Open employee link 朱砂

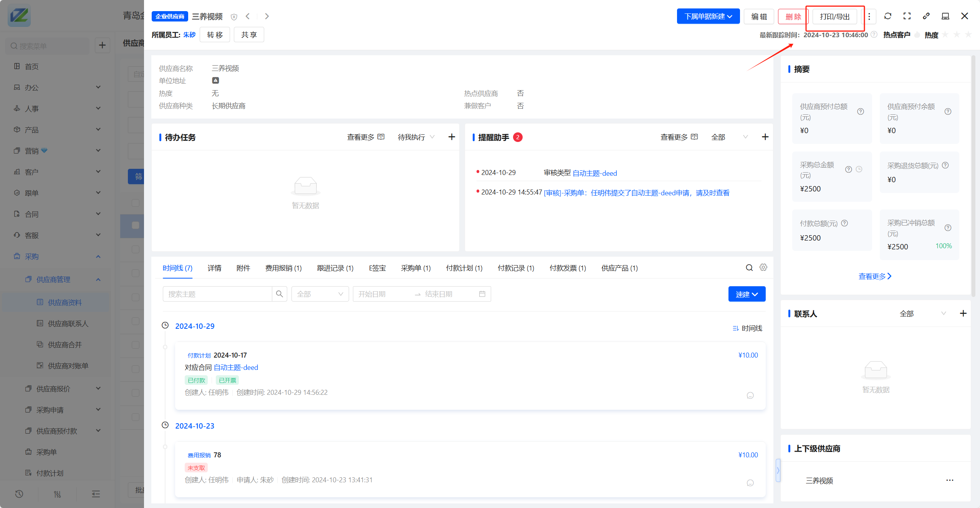(x=189, y=35)
